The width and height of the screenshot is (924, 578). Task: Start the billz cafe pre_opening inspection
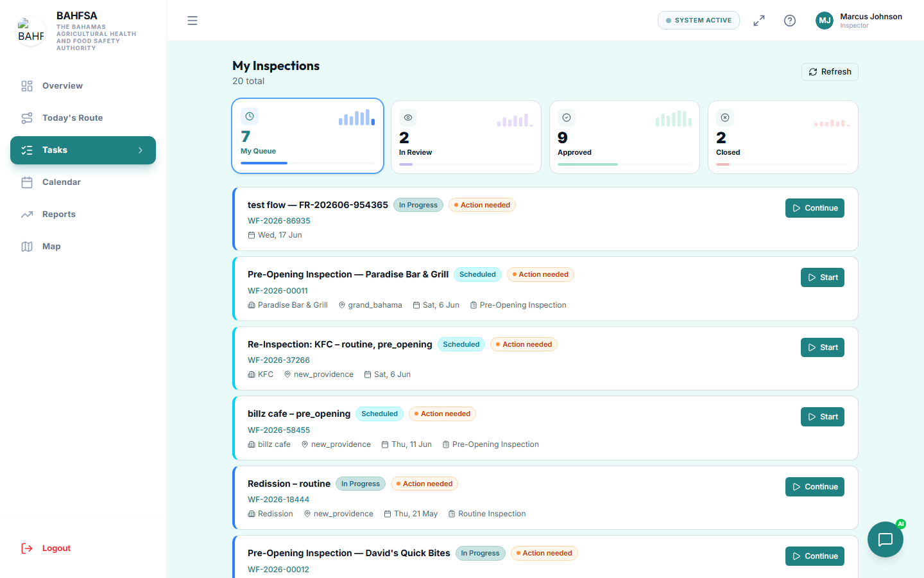(x=823, y=417)
